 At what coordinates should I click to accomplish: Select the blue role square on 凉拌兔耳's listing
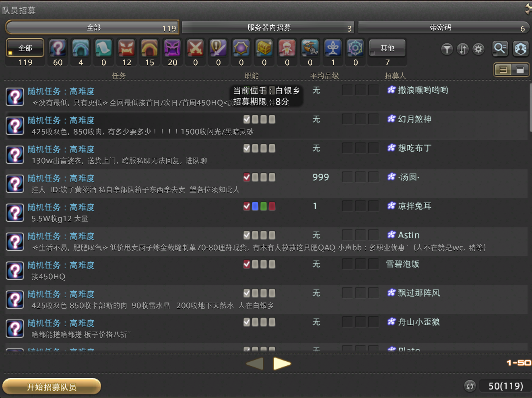pyautogui.click(x=255, y=206)
